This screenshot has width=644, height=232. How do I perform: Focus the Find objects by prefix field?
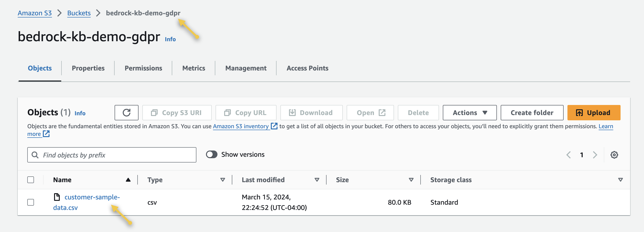[112, 155]
